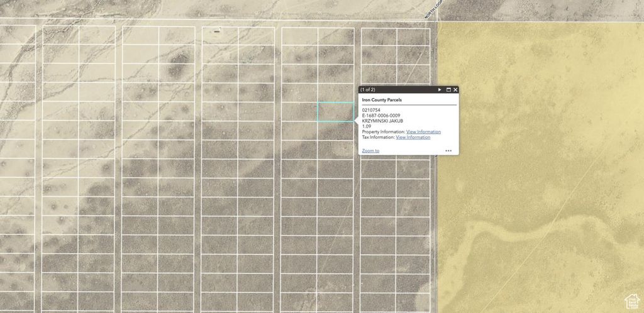Click the owner name KRZYMINSKI JAKUB
Screen dimensions: 644x313
pyautogui.click(x=382, y=121)
